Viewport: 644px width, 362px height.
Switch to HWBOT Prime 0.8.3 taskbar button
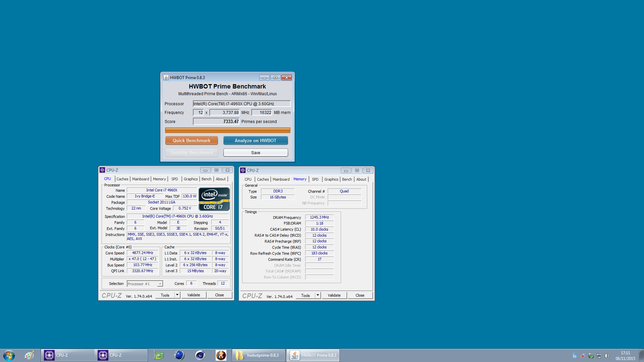[313, 355]
